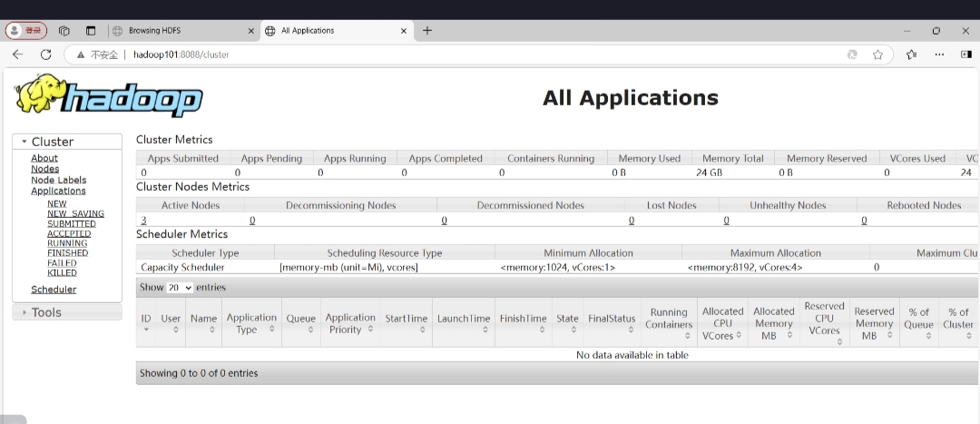Toggle the browser sidebar icon
Viewport: 980px width, 424px height.
(x=966, y=54)
